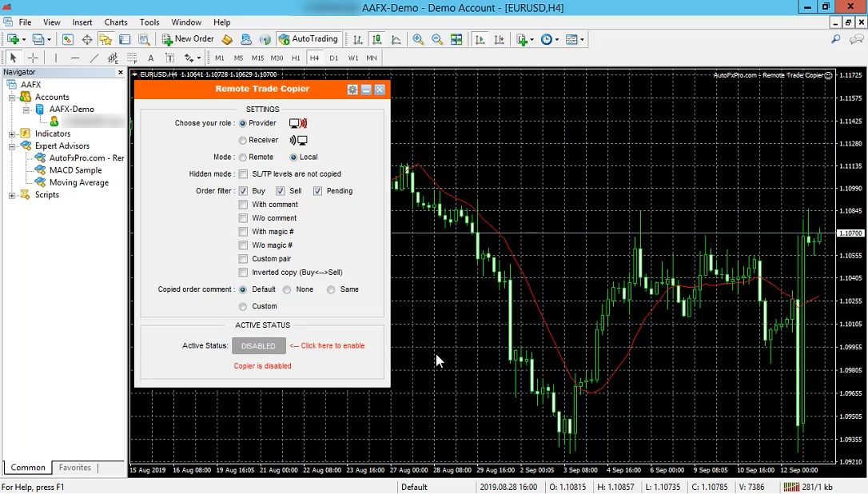Click the New Order toolbar button
Viewport: 868px width, 494px height.
(x=188, y=39)
